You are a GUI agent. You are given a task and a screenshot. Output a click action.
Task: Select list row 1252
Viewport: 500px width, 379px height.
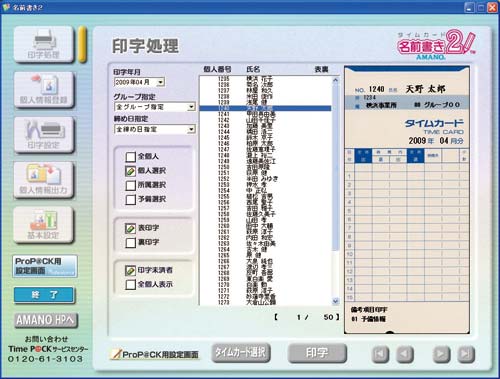coord(265,179)
